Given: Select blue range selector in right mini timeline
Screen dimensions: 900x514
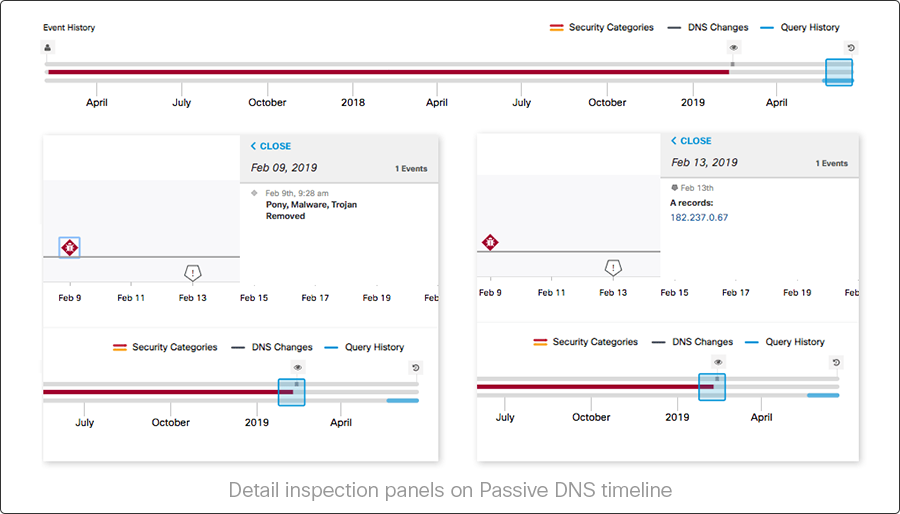Looking at the screenshot, I should pos(712,387).
